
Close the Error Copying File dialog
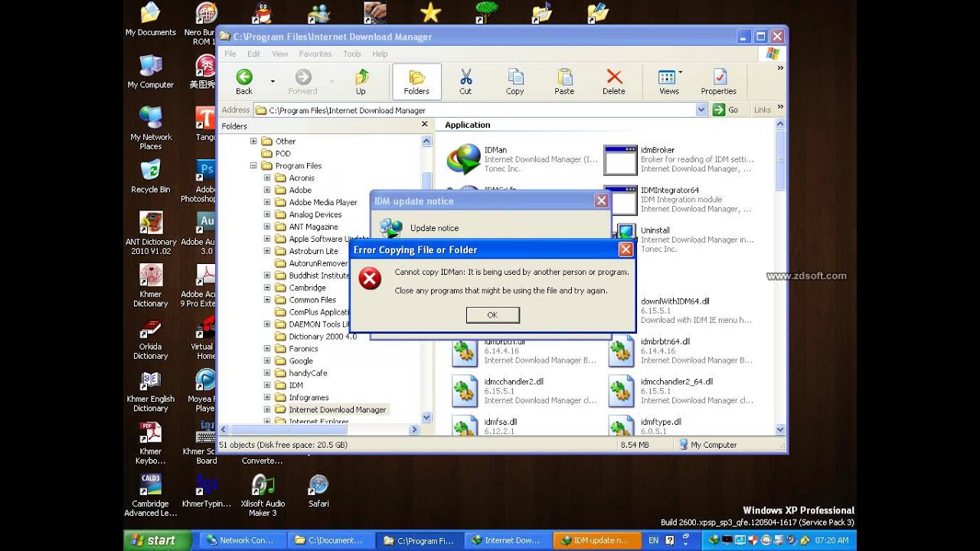[x=626, y=249]
